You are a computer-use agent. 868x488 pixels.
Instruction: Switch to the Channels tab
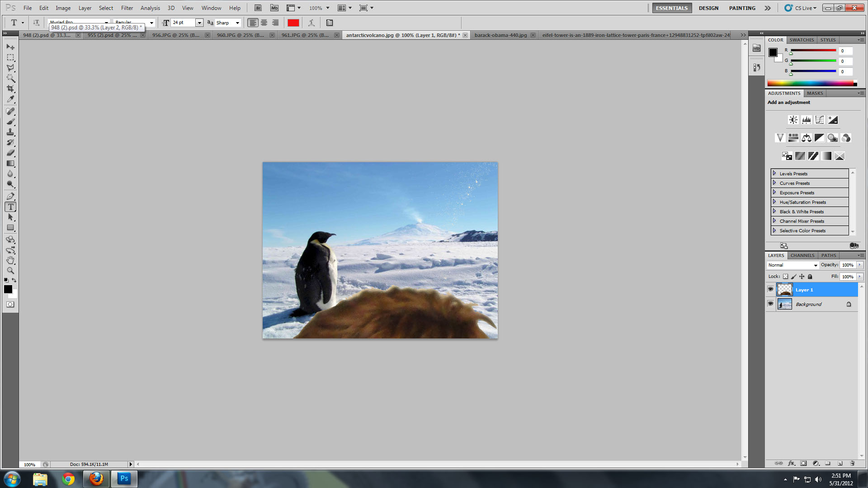[802, 255]
